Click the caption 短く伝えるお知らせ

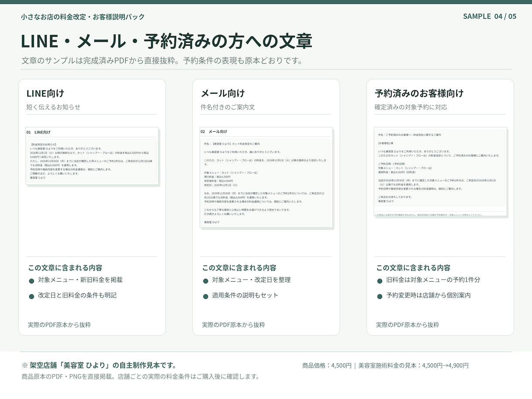click(x=53, y=107)
